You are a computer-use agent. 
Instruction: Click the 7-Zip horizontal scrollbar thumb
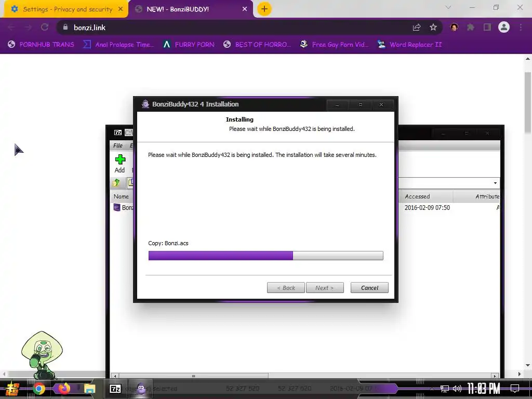coord(193,376)
